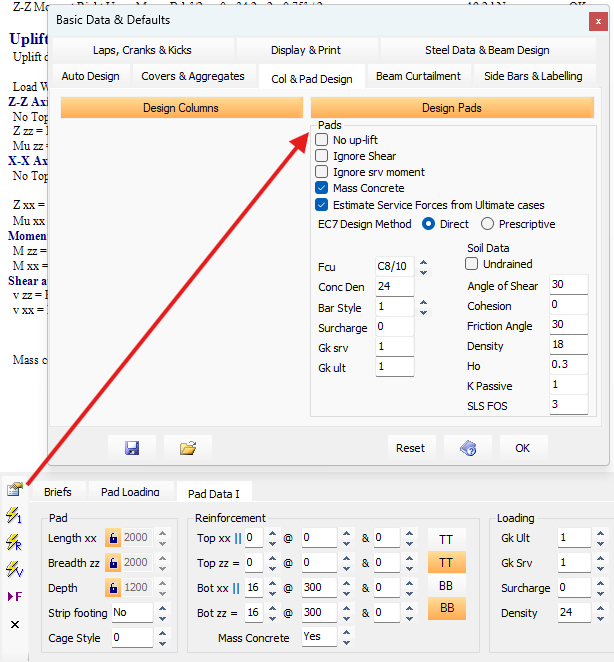Image resolution: width=614 pixels, height=662 pixels.
Task: Step down the Bar Style value
Action: coord(423,312)
